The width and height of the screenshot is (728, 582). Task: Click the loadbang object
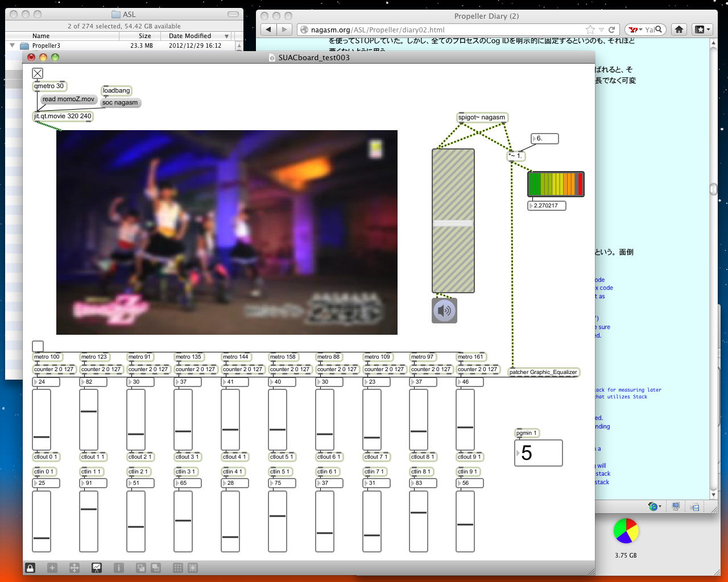point(116,90)
